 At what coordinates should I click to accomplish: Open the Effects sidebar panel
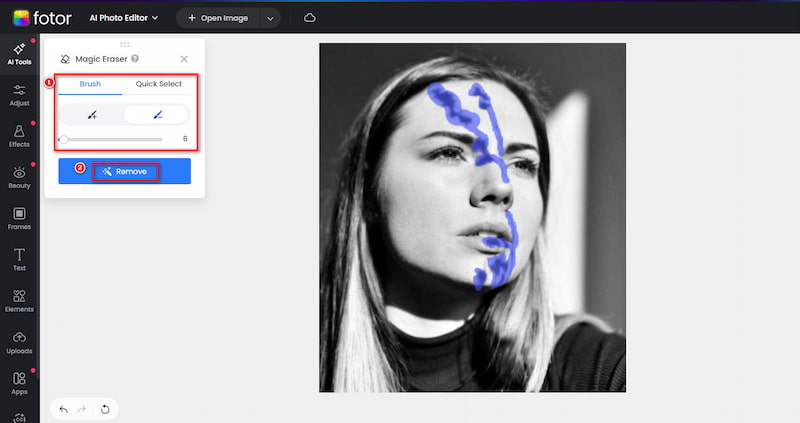pyautogui.click(x=19, y=137)
